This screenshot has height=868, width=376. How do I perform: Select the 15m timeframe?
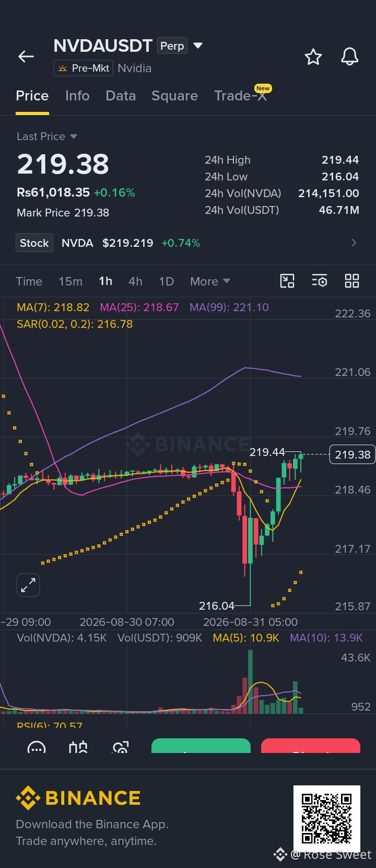pyautogui.click(x=70, y=281)
